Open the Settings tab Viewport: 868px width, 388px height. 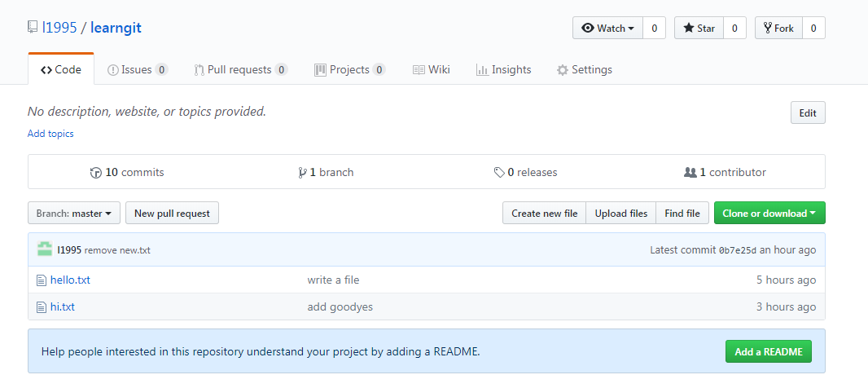point(584,70)
